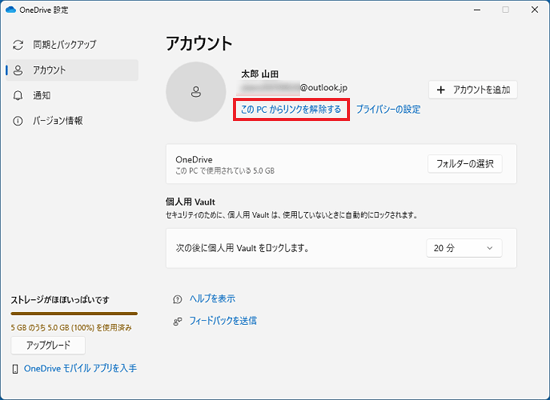Go to the 通知 settings page
The height and width of the screenshot is (400, 550).
pos(72,95)
